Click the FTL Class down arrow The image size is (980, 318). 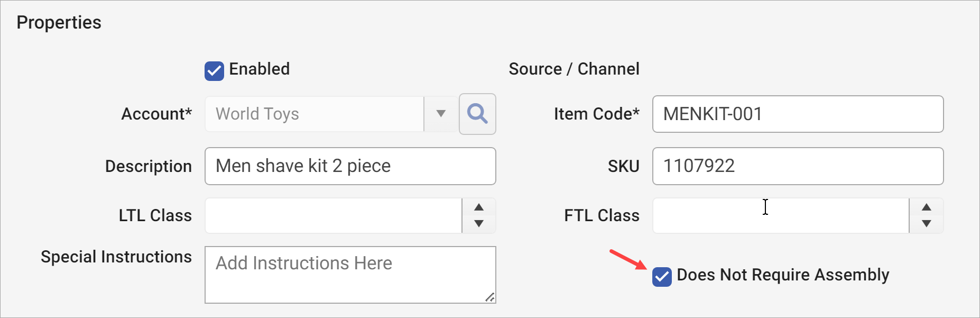(x=926, y=223)
